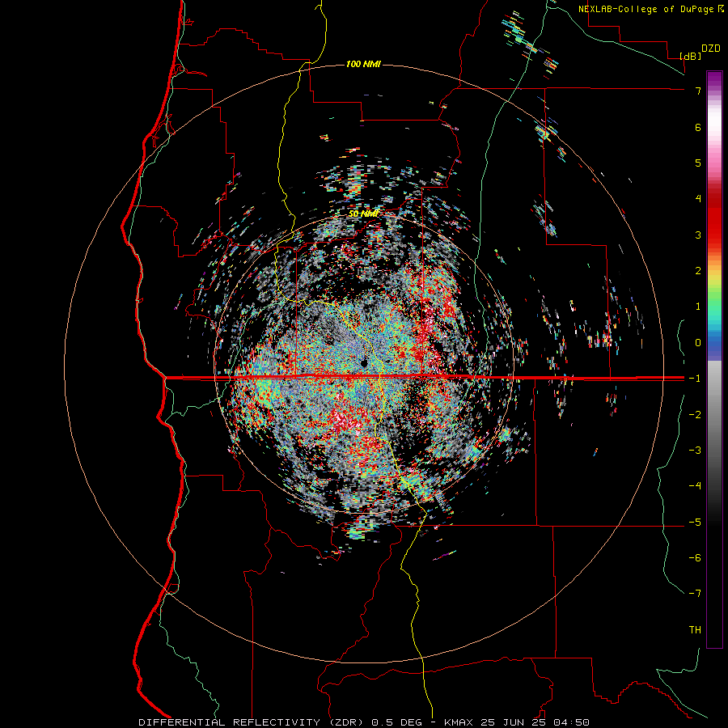The image size is (728, 728).
Task: Click the -7 dB scale label
Action: (695, 594)
